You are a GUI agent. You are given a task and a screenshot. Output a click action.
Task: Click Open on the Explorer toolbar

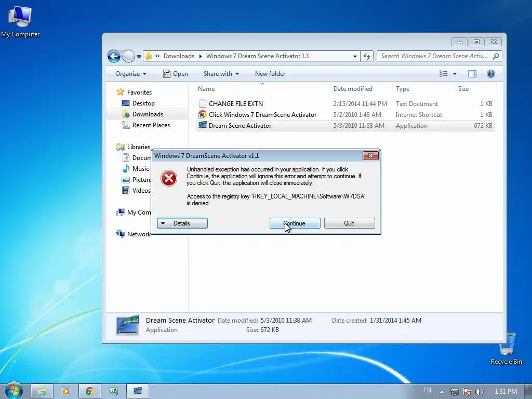coord(176,74)
